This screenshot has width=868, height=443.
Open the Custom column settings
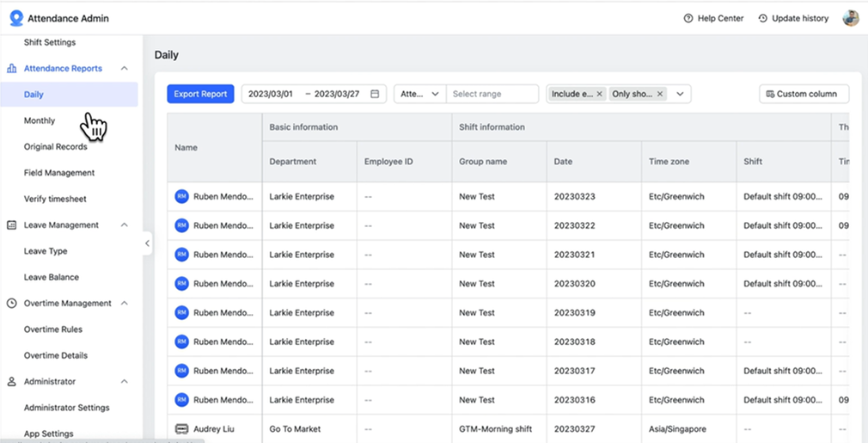tap(804, 94)
